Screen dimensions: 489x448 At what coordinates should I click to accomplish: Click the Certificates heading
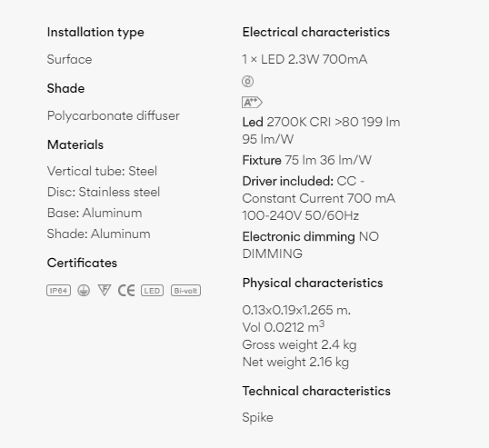(x=82, y=263)
